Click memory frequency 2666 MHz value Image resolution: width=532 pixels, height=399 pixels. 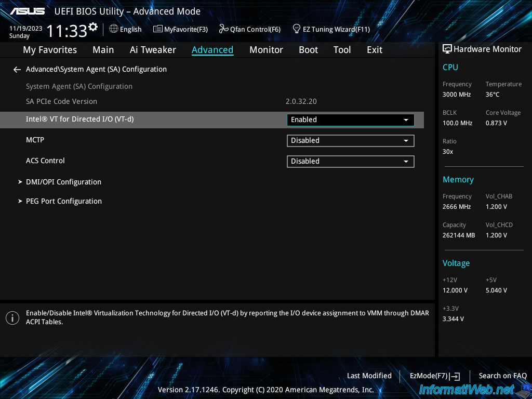click(457, 207)
